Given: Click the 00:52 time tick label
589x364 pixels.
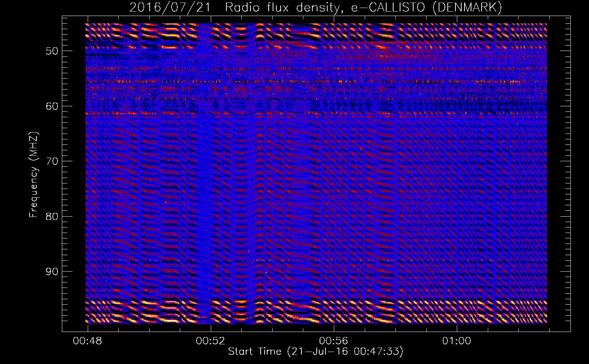Looking at the screenshot, I should [210, 341].
